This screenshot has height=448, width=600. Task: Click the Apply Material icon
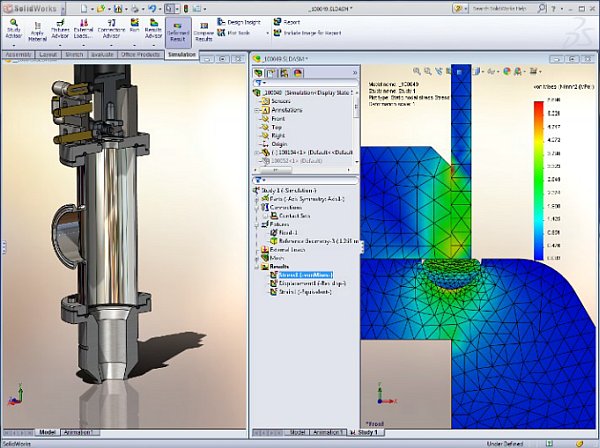[x=37, y=30]
